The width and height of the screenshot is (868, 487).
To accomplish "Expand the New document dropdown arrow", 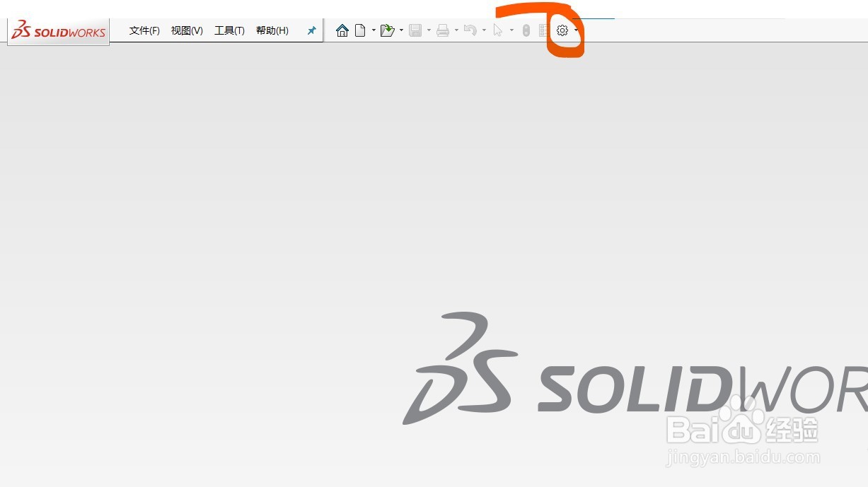I will point(374,30).
